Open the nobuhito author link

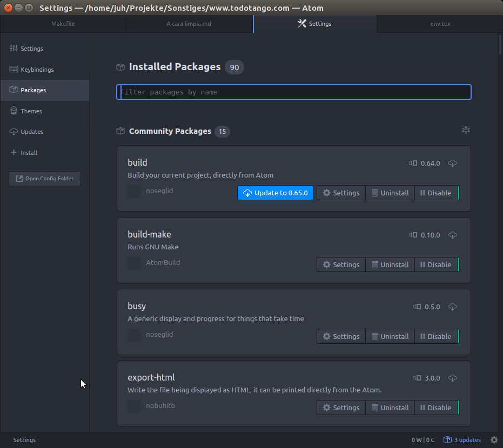[160, 405]
